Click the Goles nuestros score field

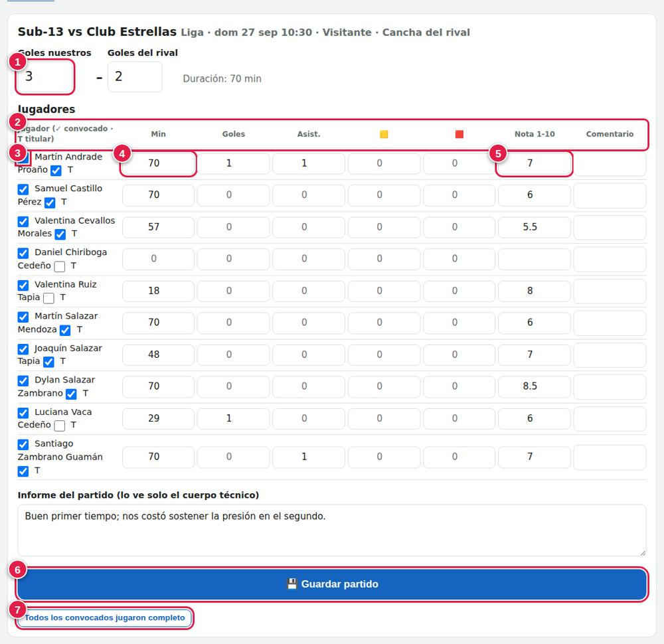pyautogui.click(x=45, y=76)
